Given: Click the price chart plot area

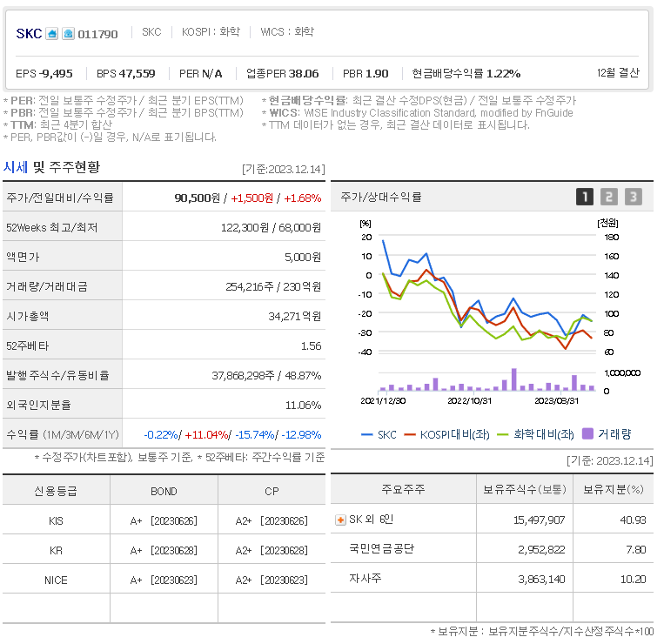Looking at the screenshot, I should click(487, 293).
